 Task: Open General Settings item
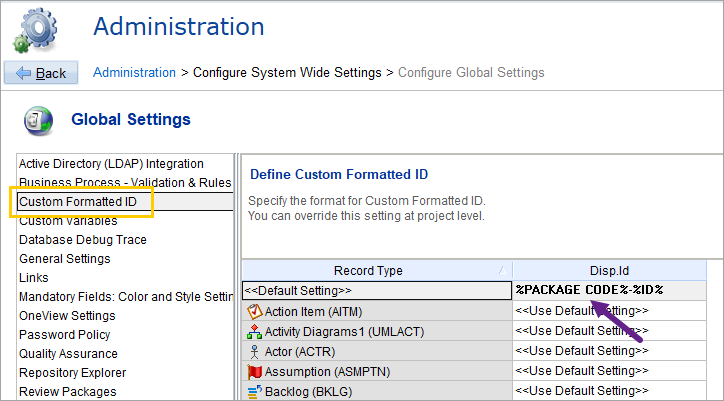tap(65, 259)
